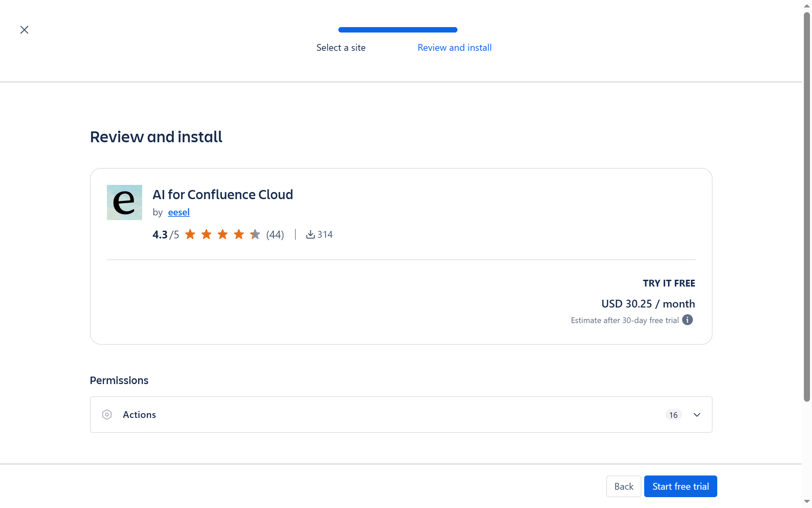Image resolution: width=812 pixels, height=508 pixels.
Task: Click the fifth half-filled rating star
Action: click(255, 234)
